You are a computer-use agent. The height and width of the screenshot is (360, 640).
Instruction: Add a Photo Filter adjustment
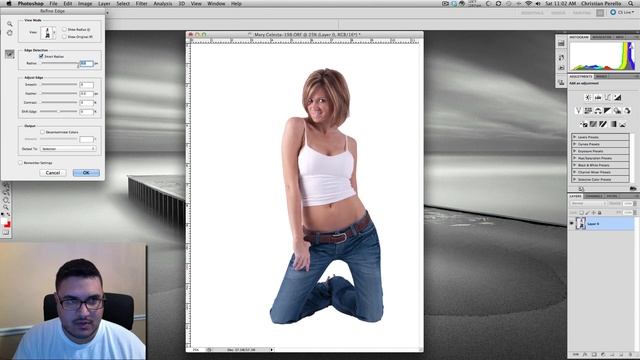618,111
